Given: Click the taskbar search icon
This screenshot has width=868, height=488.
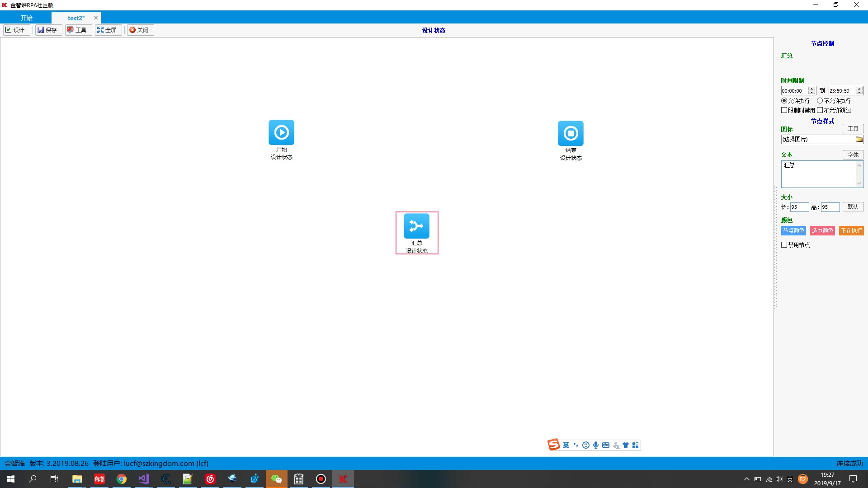Looking at the screenshot, I should pos(33,479).
